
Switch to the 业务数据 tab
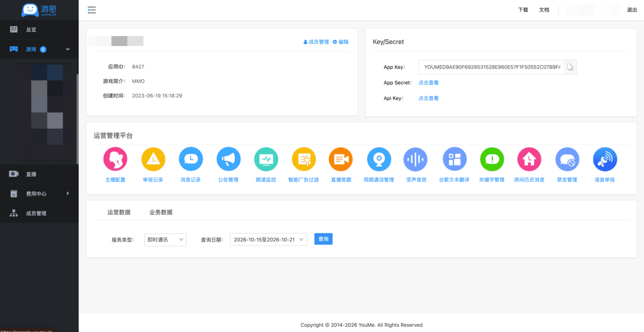pos(161,212)
